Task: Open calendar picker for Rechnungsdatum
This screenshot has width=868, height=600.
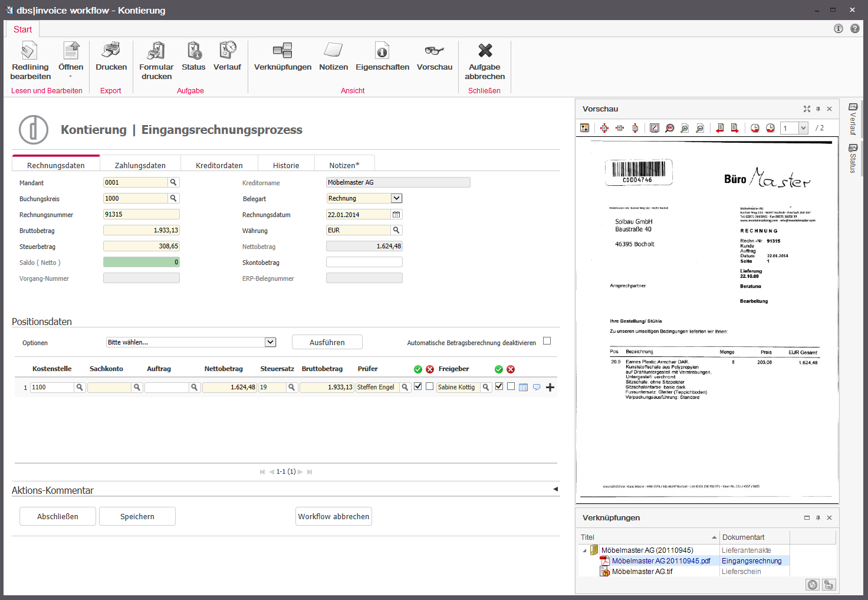Action: click(x=396, y=215)
